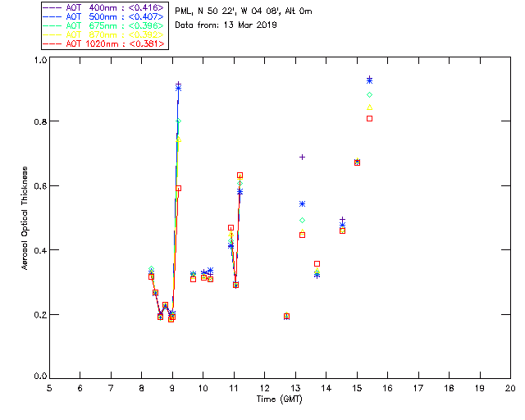Click the 1.0 y-axis tick label

click(x=40, y=60)
